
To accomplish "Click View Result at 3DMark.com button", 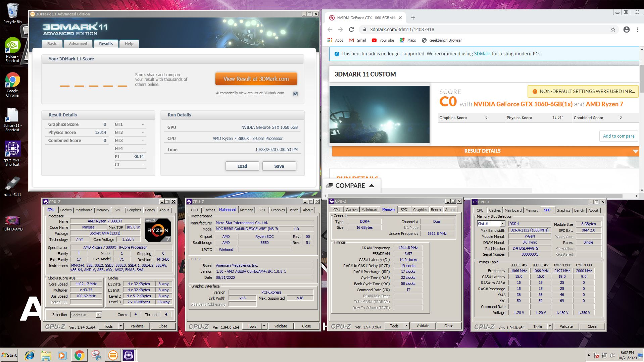I will coord(256,79).
